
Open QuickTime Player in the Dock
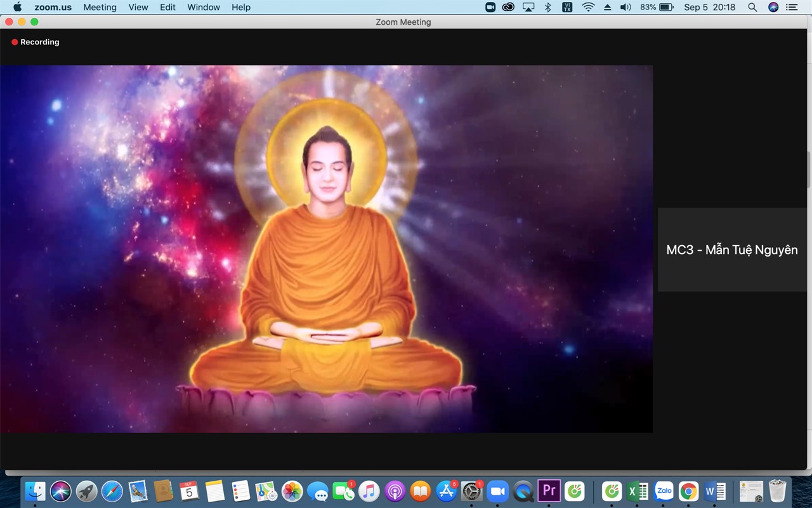click(x=523, y=491)
